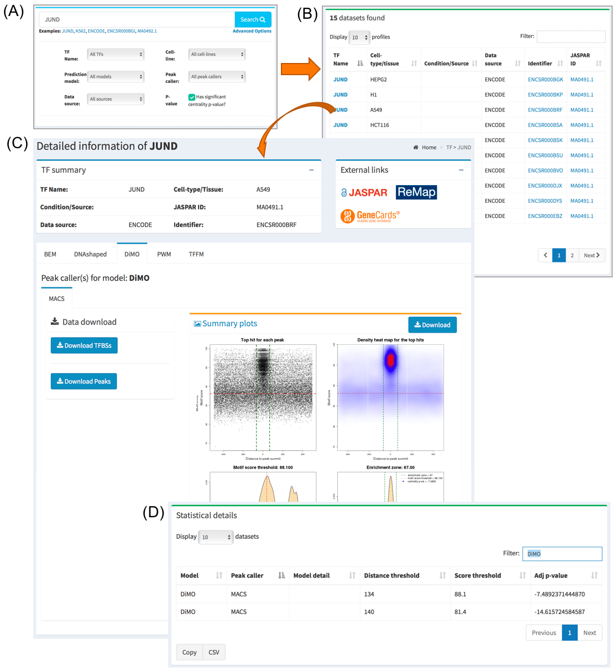Open identifier ENCSR000BRF link

coord(545,110)
